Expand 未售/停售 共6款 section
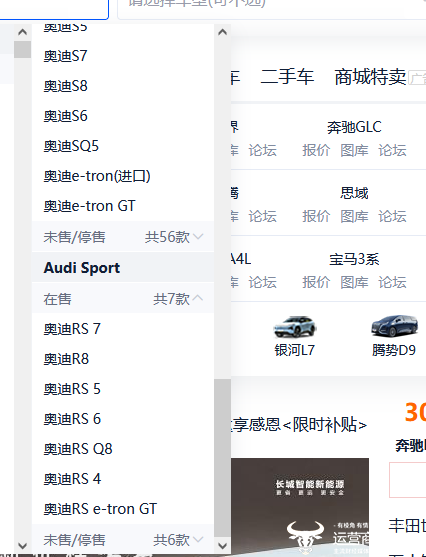Image resolution: width=426 pixels, height=557 pixels. pyautogui.click(x=123, y=540)
